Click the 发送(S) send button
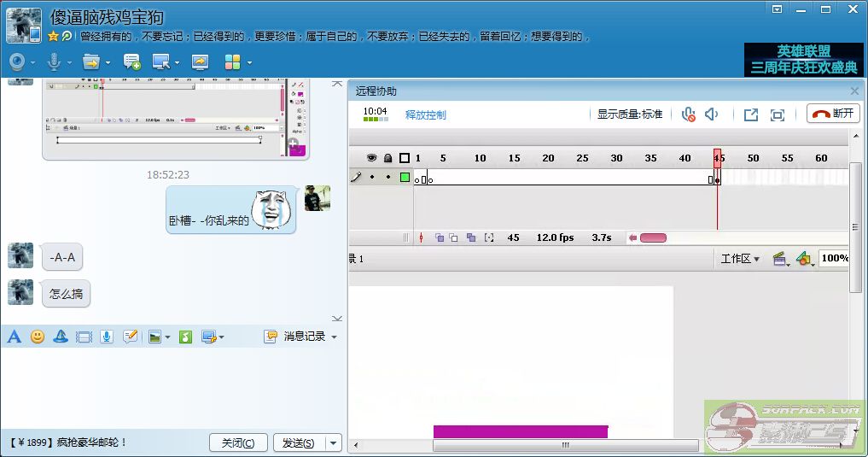The height and width of the screenshot is (457, 868). [298, 442]
